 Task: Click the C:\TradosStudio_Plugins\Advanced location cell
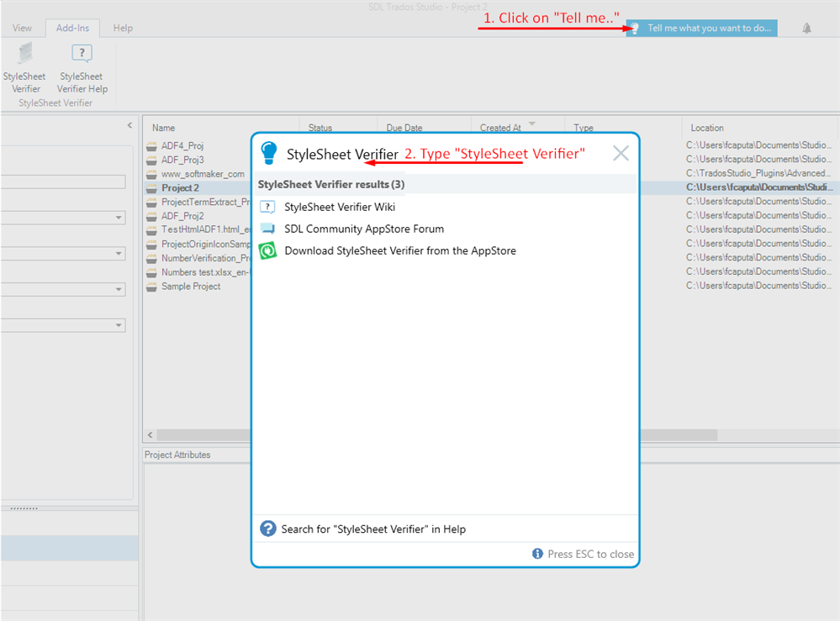[x=758, y=173]
